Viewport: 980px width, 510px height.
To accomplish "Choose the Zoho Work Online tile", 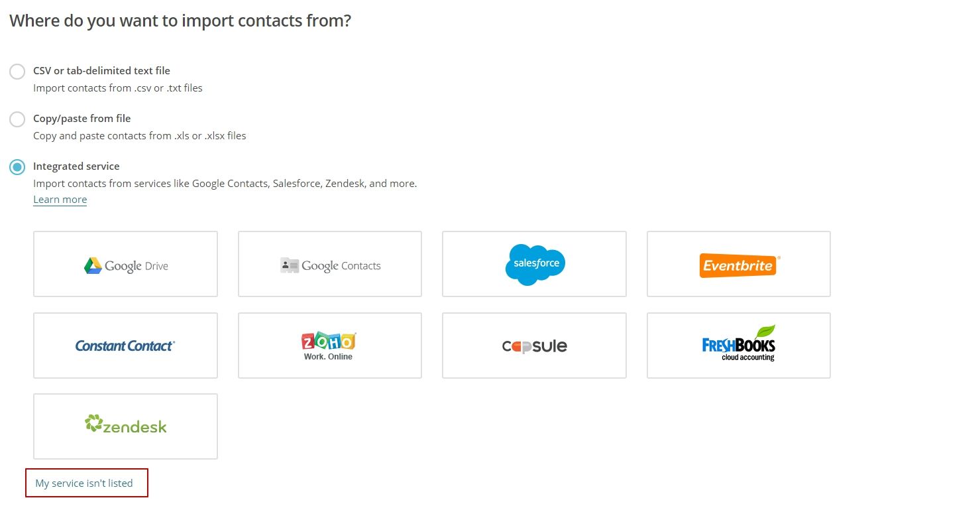I will click(x=329, y=346).
